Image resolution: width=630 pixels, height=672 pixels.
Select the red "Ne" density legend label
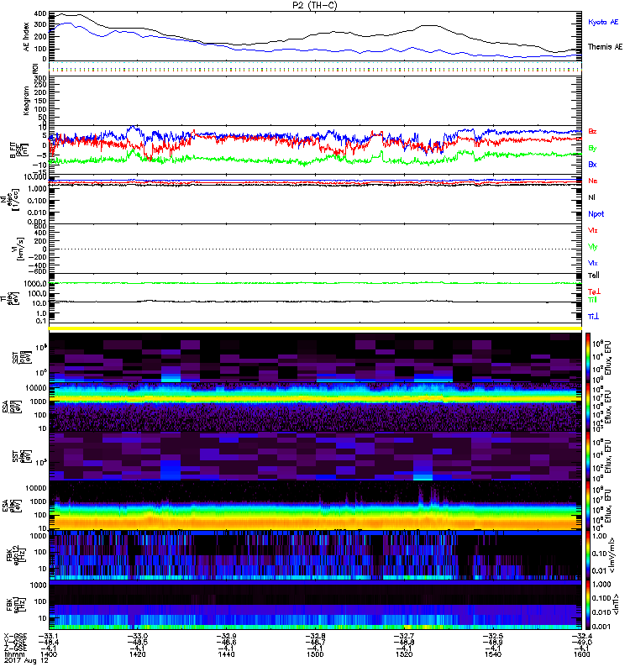pyautogui.click(x=593, y=181)
